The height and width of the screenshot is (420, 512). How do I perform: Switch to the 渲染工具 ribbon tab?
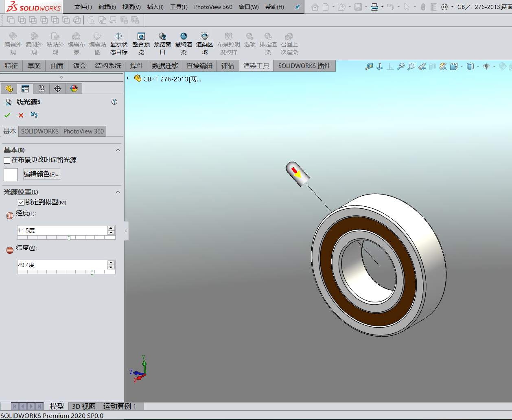click(256, 66)
